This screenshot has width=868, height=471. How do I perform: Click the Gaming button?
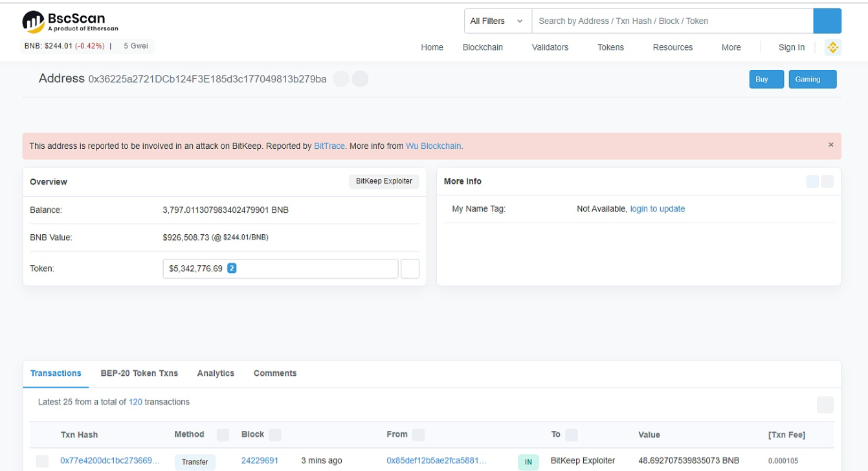812,79
